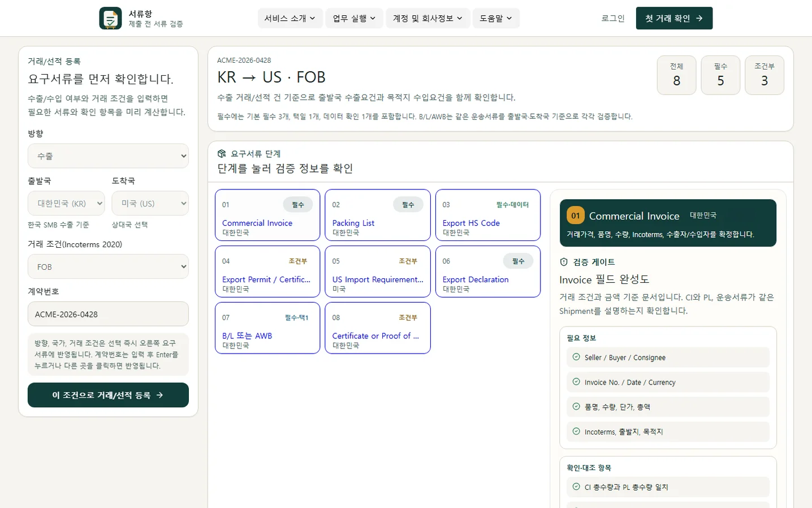Click the 계약번호 input field

[108, 314]
